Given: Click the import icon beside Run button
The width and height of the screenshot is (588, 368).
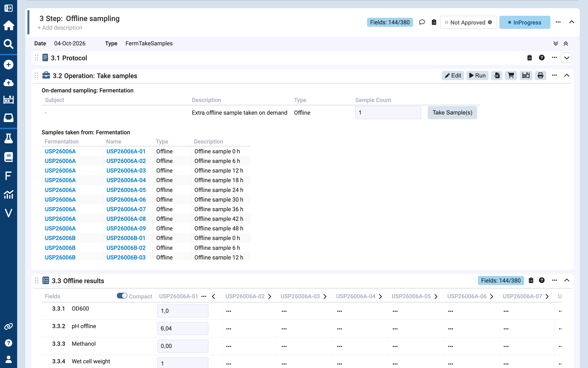Looking at the screenshot, I should click(497, 75).
